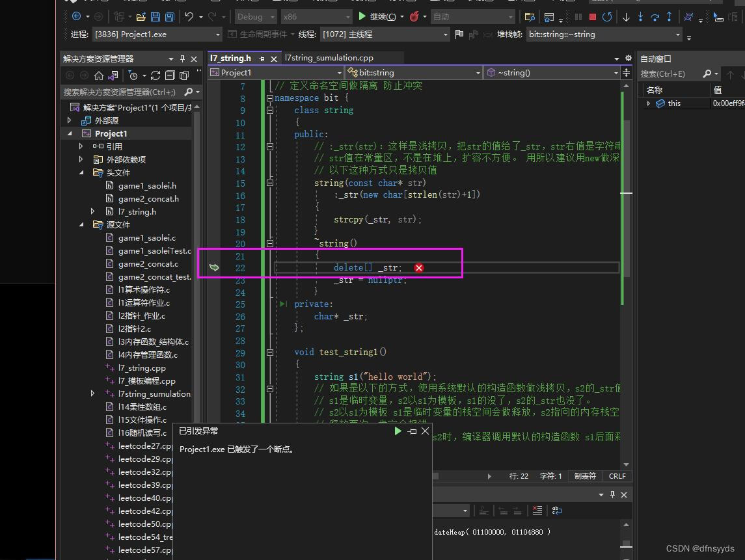Image resolution: width=745 pixels, height=560 pixels.
Task: Collapse the 头文件 folder node
Action: (82, 173)
